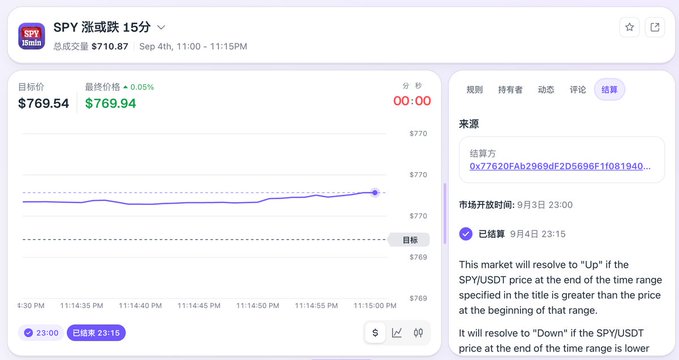Click the 0.05% change indicator
679x360 pixels.
139,87
